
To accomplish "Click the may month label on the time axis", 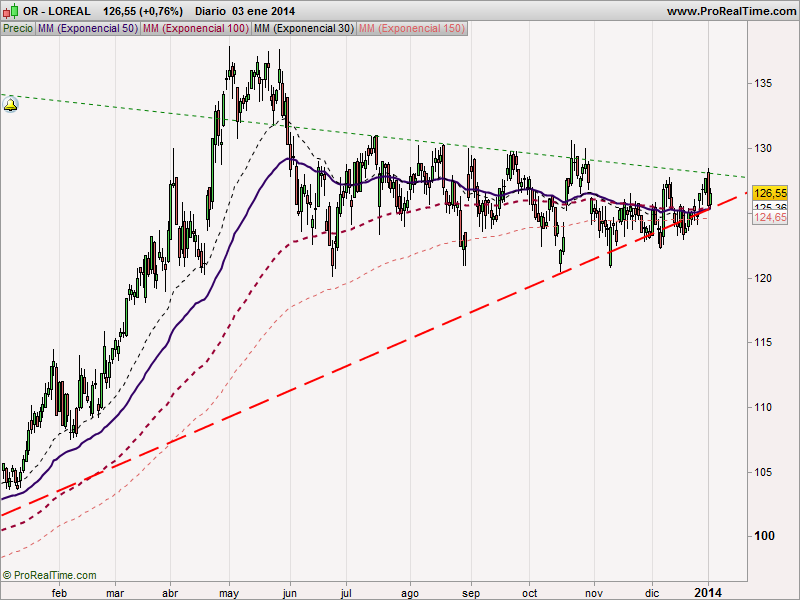I will pos(229,593).
